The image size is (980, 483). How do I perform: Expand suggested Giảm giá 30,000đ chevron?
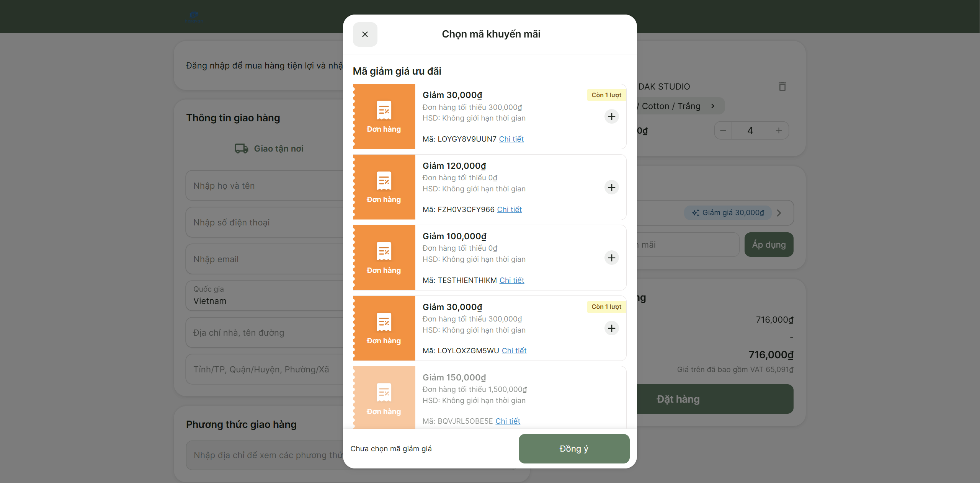pos(779,213)
